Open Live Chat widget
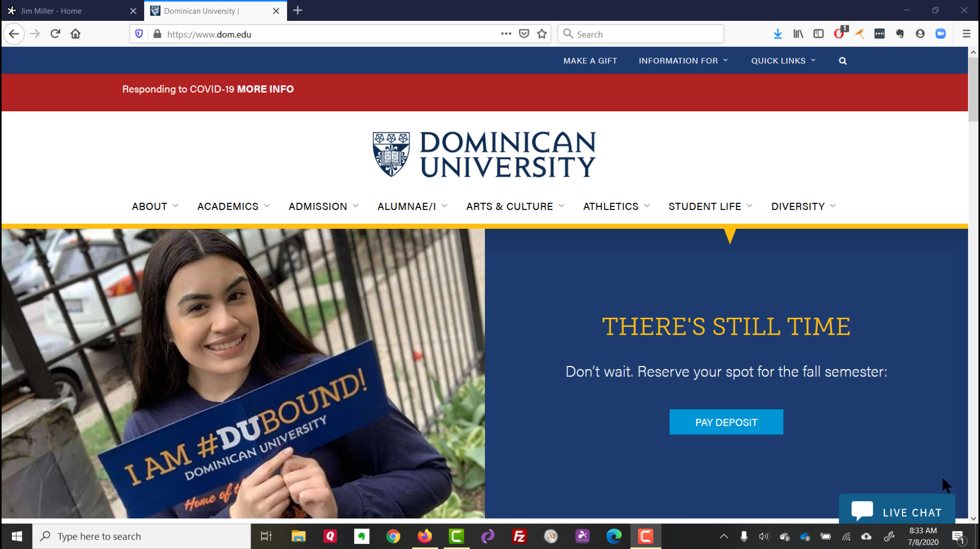 tap(897, 512)
